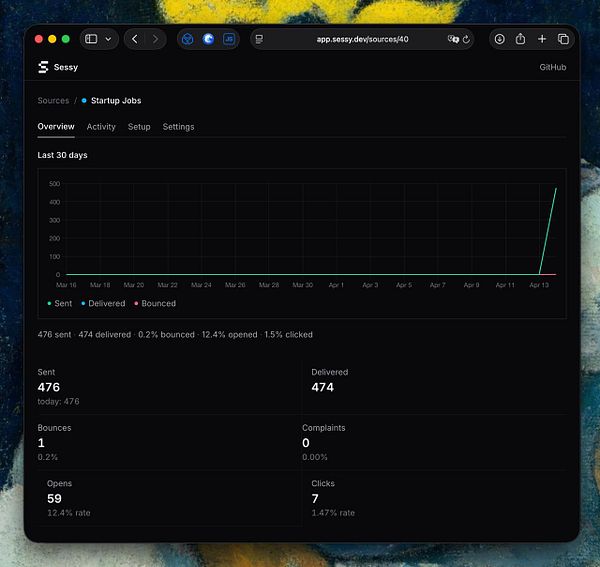This screenshot has width=600, height=567.
Task: Click the Sessy logo icon
Action: (43, 67)
